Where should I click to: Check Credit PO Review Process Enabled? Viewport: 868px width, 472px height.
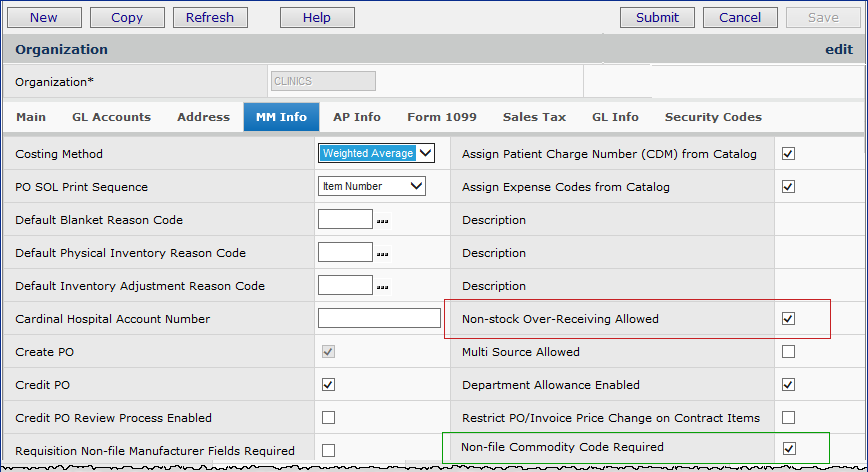(x=328, y=418)
